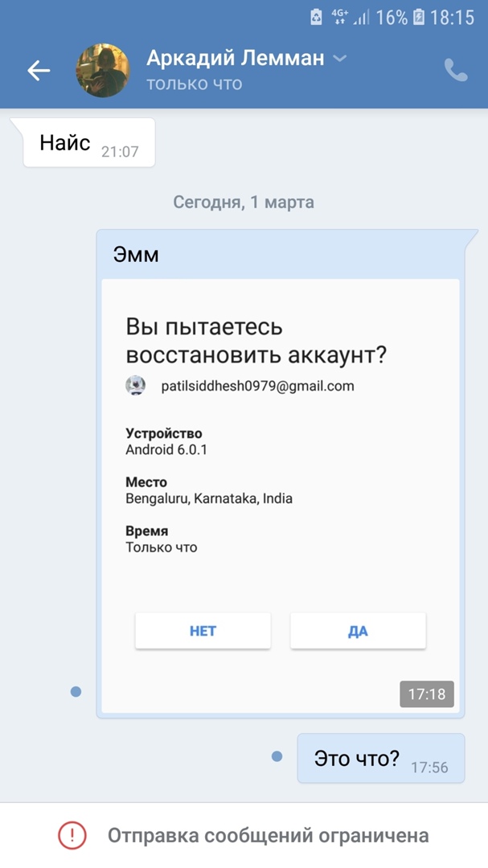Open Аркадий Лемман's profile photo
This screenshot has width=488, height=868.
pos(103,71)
